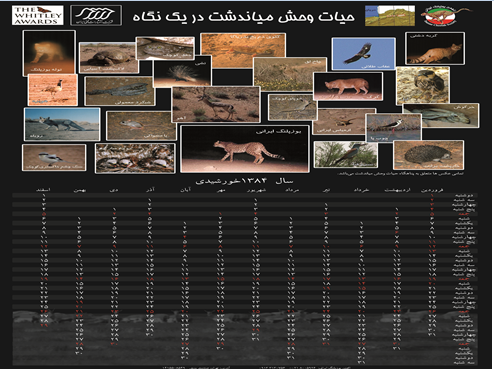The image size is (494, 369).
Task: Open the owl photo
Action: point(423,85)
